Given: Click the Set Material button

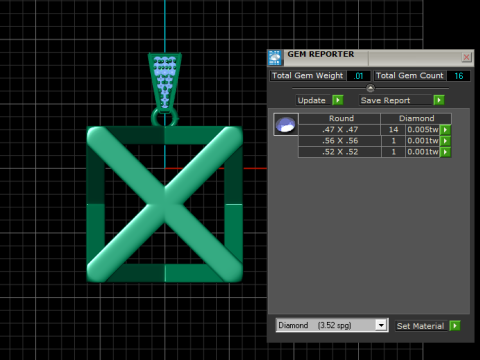Looking at the screenshot, I should coord(421,326).
